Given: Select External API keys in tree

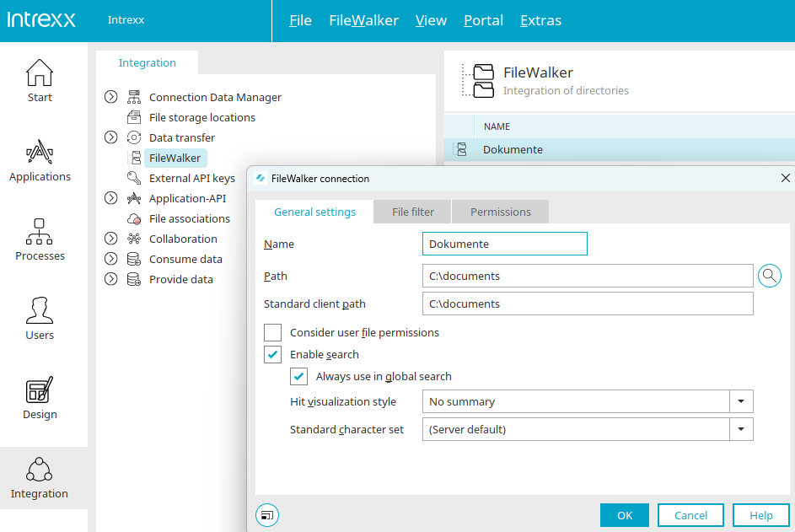Looking at the screenshot, I should click(x=191, y=178).
